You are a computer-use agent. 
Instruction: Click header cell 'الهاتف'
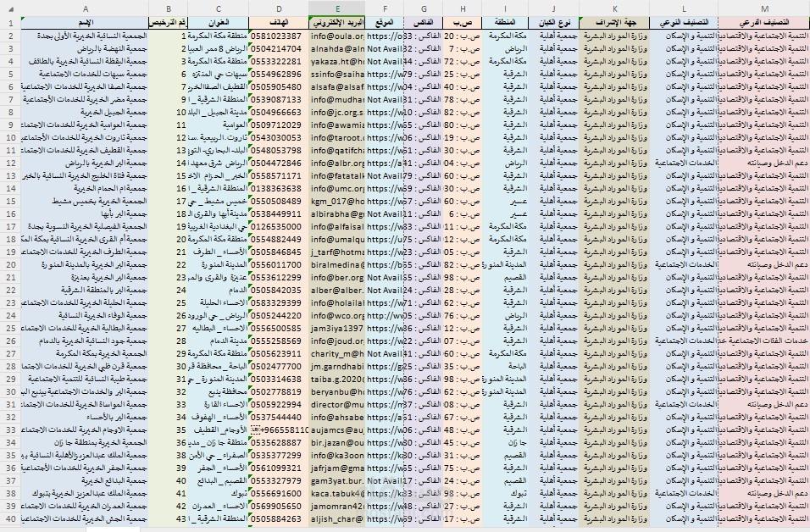[279, 23]
